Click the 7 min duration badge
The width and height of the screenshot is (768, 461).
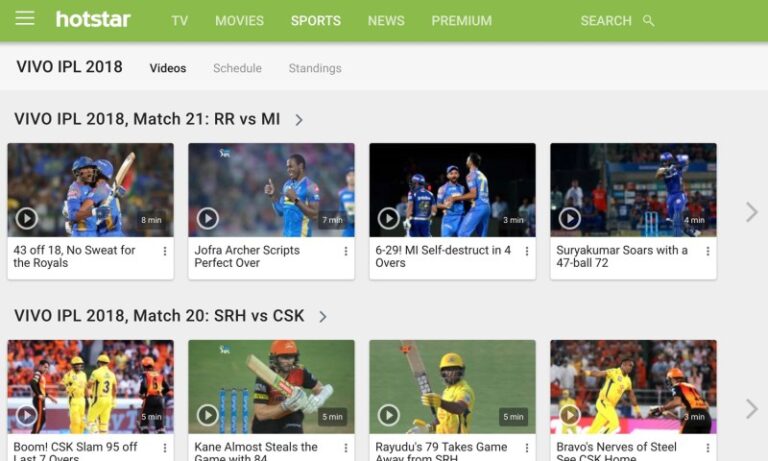[332, 220]
